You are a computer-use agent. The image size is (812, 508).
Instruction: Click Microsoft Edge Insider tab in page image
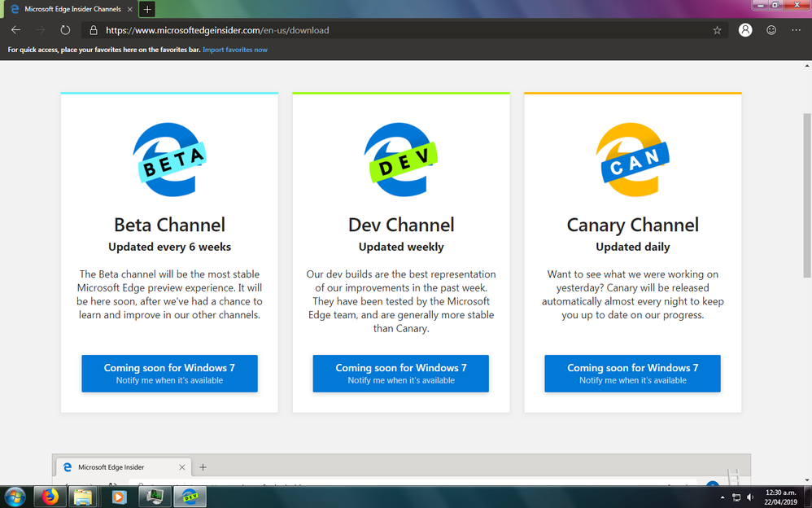123,467
